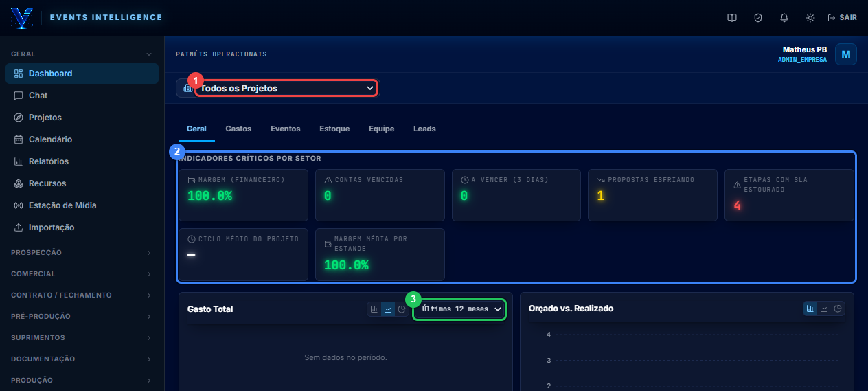
Task: Click the Indicadores Críticos por Setor heading
Action: click(250, 159)
